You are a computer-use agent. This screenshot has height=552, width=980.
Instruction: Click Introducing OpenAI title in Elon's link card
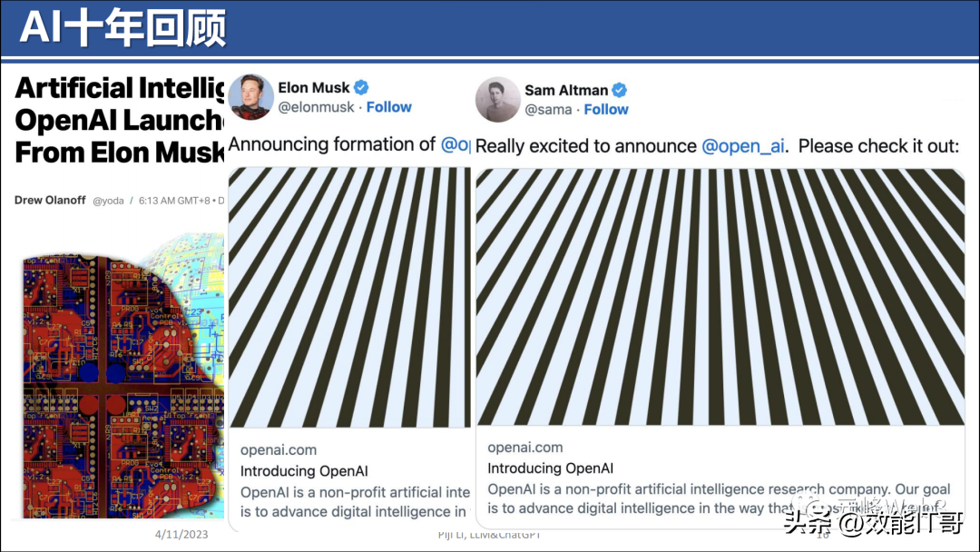pos(304,471)
